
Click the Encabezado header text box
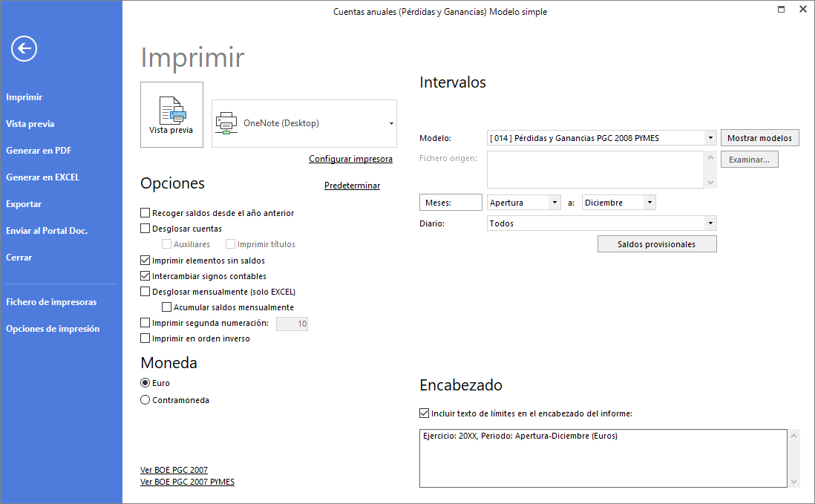[603, 458]
